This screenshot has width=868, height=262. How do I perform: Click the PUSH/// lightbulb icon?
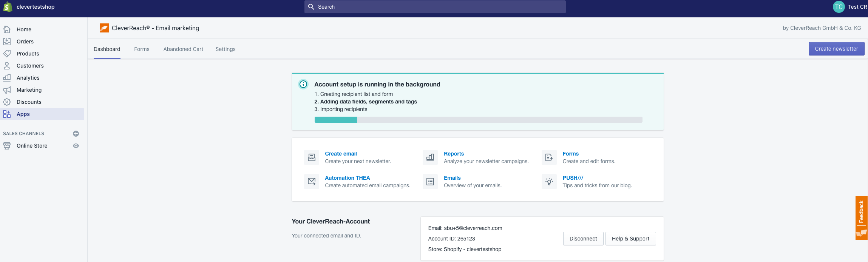click(x=549, y=182)
